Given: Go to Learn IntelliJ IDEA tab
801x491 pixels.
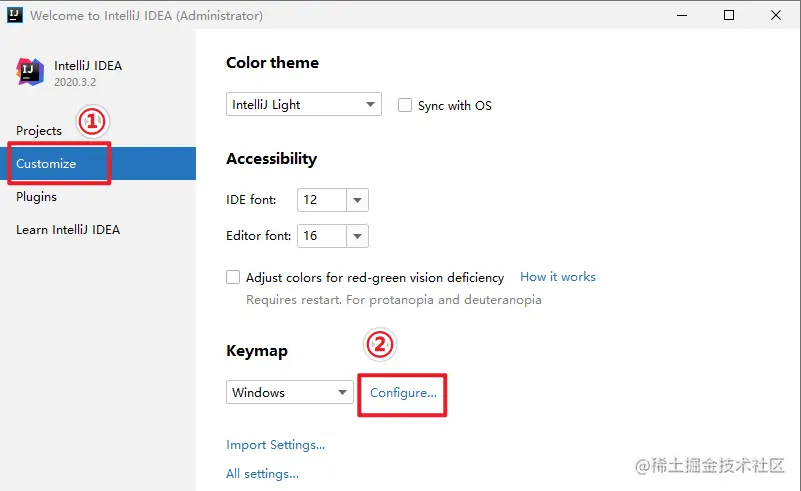Looking at the screenshot, I should click(x=68, y=230).
